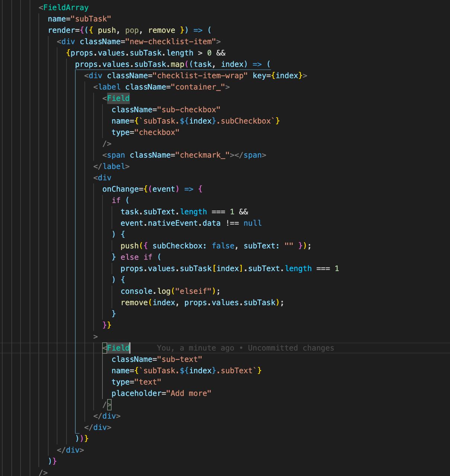Click the null keyword
The width and height of the screenshot is (450, 476).
click(253, 223)
